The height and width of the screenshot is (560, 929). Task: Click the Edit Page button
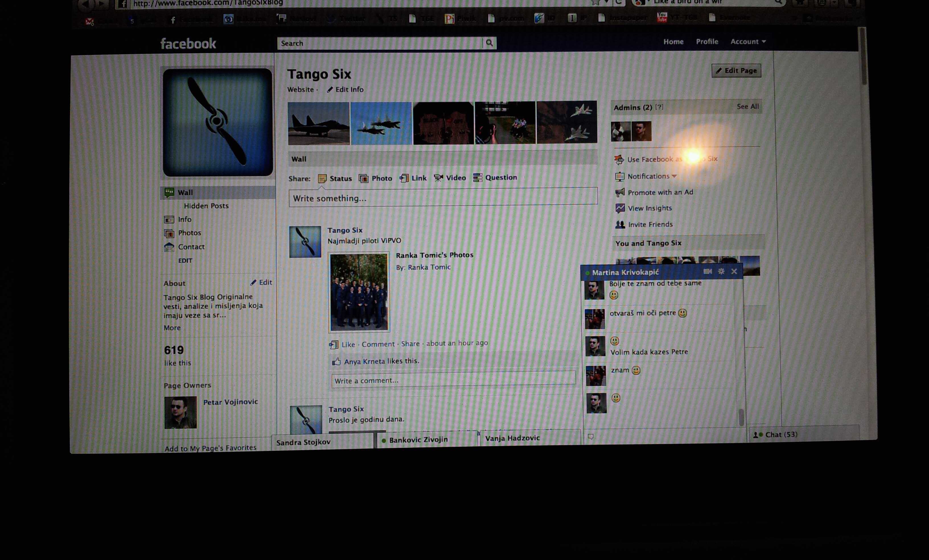click(x=736, y=71)
